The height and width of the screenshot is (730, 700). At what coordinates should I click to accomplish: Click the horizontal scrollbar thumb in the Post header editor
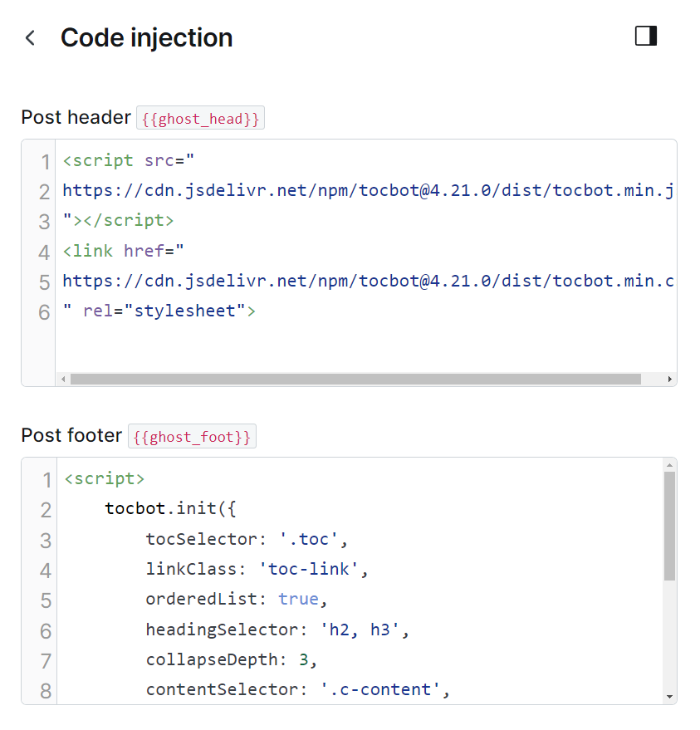[355, 380]
